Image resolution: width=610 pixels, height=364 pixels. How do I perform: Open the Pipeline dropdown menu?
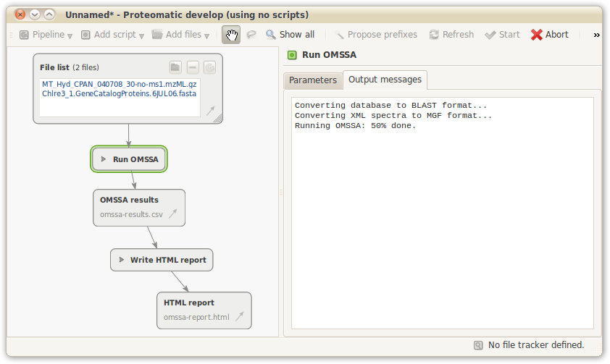(45, 35)
